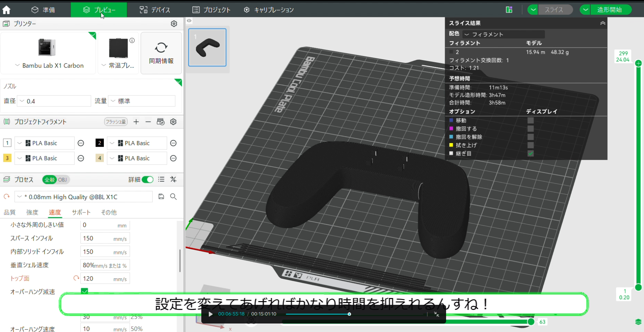The image size is (644, 332).
Task: Search process settings magnifier icon
Action: click(173, 196)
